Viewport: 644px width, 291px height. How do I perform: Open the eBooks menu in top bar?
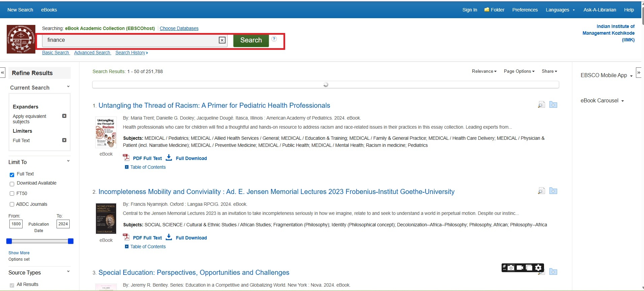(x=49, y=10)
